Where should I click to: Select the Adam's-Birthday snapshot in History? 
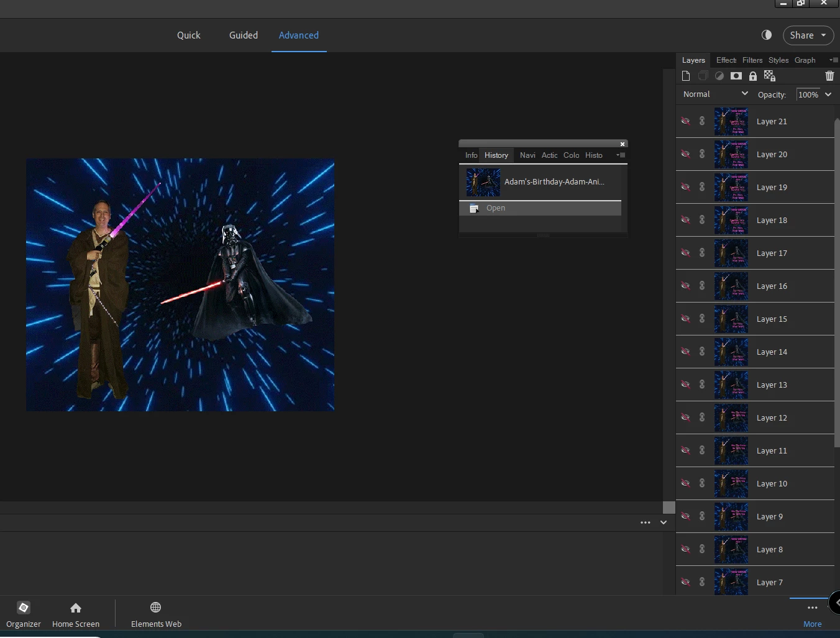pyautogui.click(x=541, y=182)
